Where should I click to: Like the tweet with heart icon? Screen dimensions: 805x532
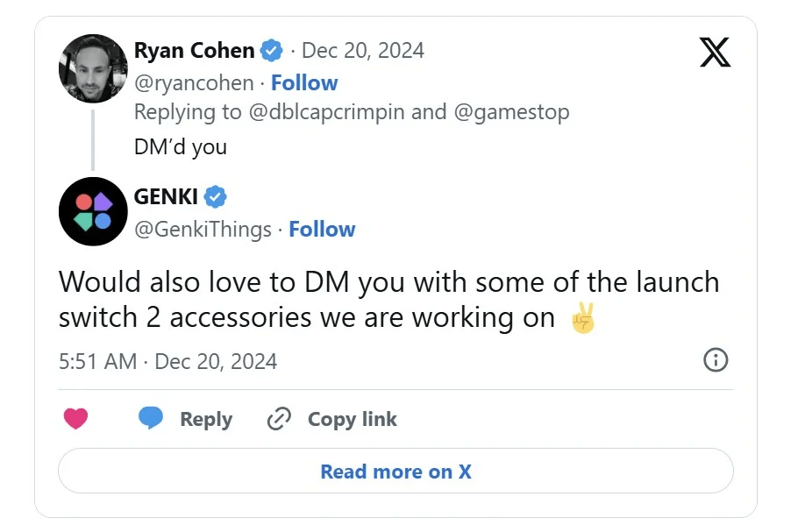[x=76, y=420]
